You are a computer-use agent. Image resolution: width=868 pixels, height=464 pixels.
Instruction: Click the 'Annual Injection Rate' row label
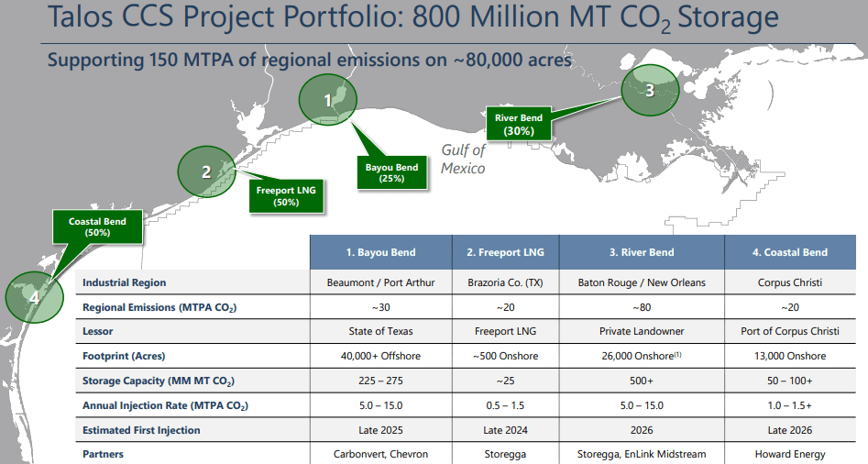point(165,405)
